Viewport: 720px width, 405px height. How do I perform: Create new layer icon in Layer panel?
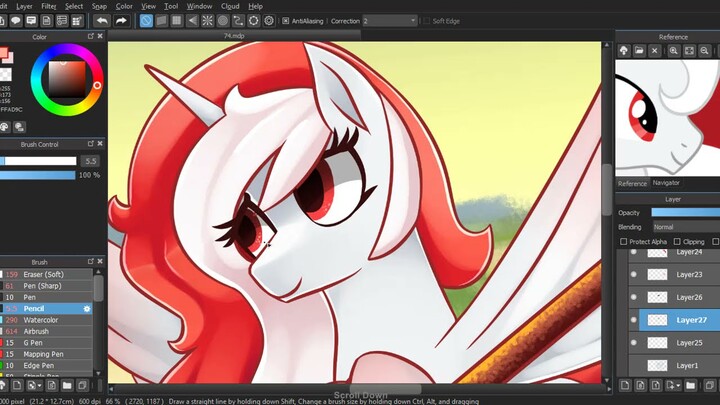(625, 385)
